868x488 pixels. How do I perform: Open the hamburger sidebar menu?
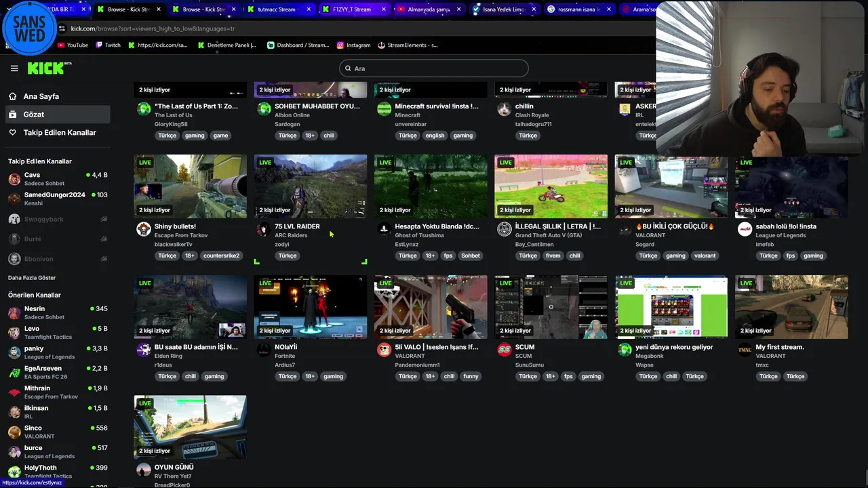click(x=14, y=68)
